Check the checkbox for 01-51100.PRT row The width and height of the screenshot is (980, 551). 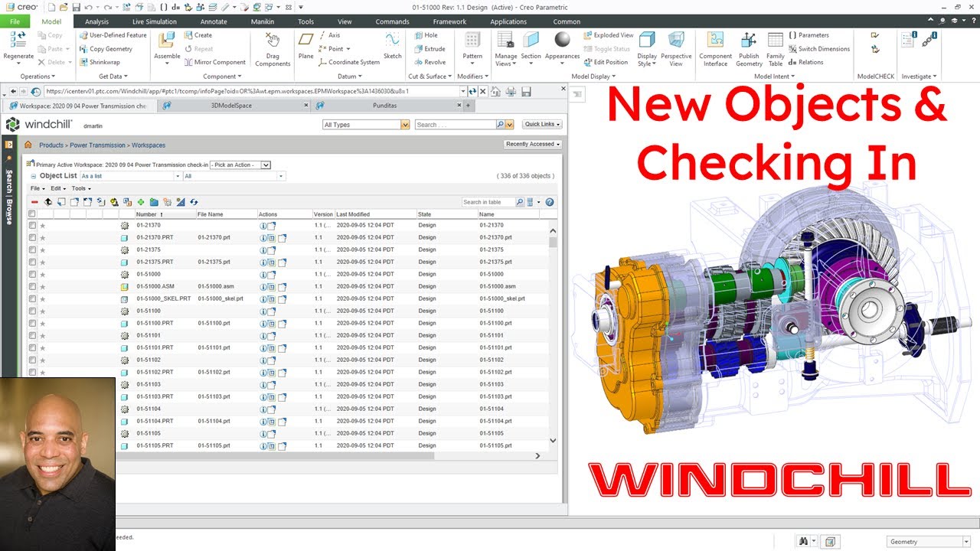click(32, 323)
